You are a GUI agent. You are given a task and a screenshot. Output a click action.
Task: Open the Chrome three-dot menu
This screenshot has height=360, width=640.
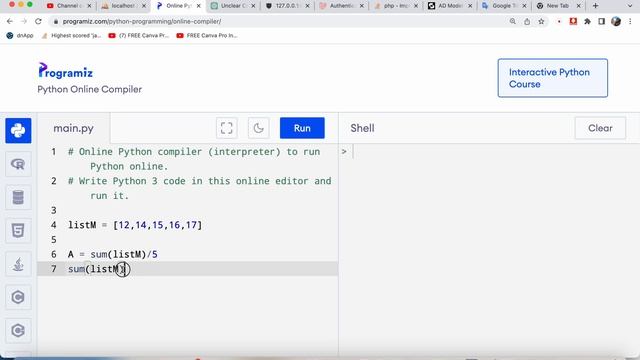631,21
